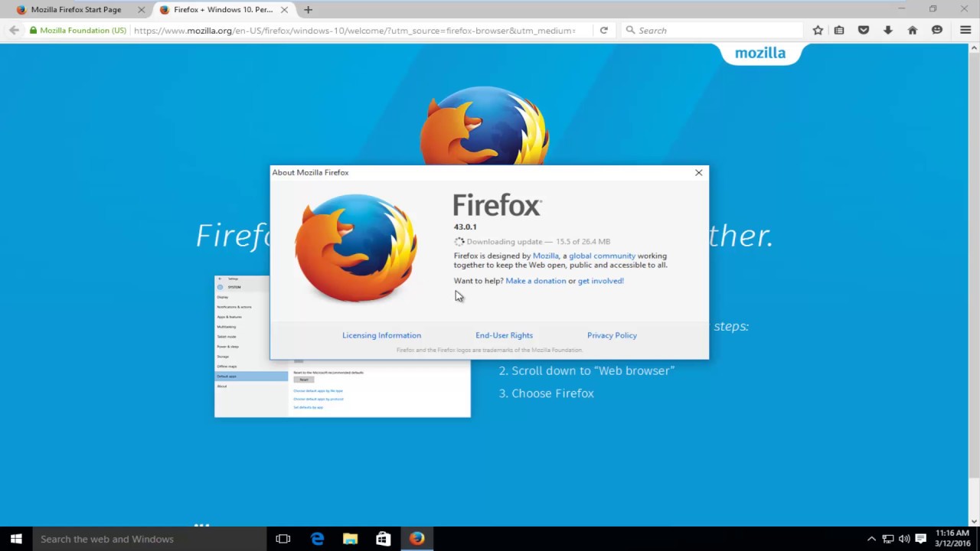Open the Downloads arrow icon
Image resolution: width=980 pixels, height=551 pixels.
[888, 31]
